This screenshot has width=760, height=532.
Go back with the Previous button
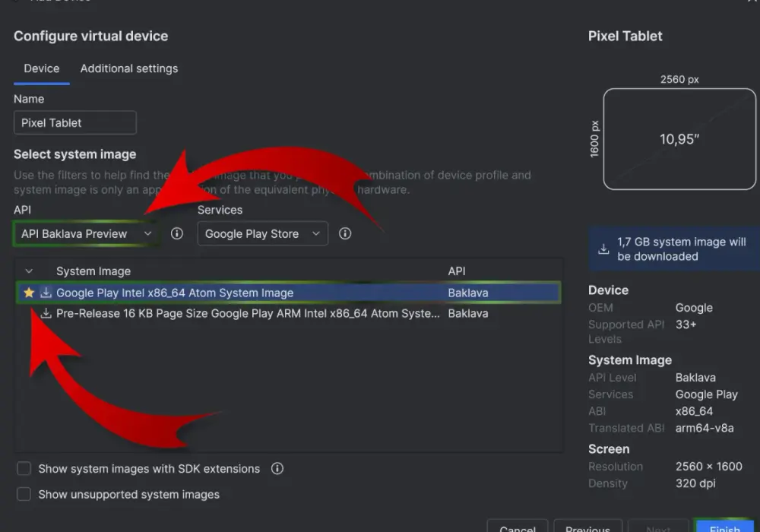pyautogui.click(x=587, y=527)
